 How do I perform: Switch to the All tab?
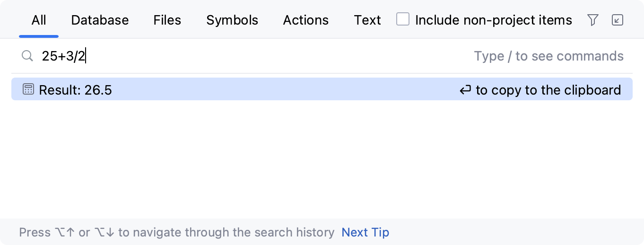pos(39,20)
